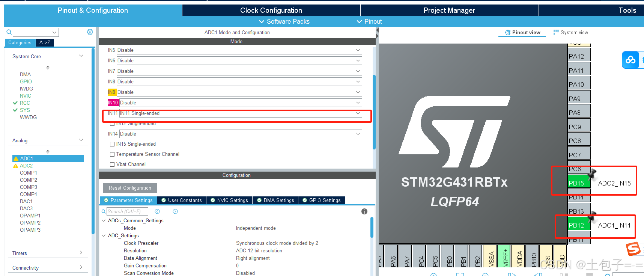Click the pin marker on PB12
The width and height of the screenshot is (644, 276).
[592, 216]
